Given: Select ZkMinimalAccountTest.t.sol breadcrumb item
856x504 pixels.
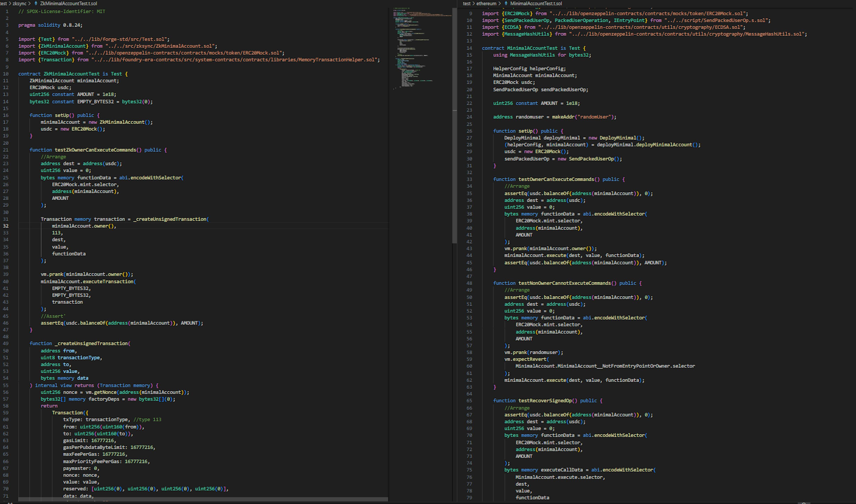Looking at the screenshot, I should [x=68, y=3].
